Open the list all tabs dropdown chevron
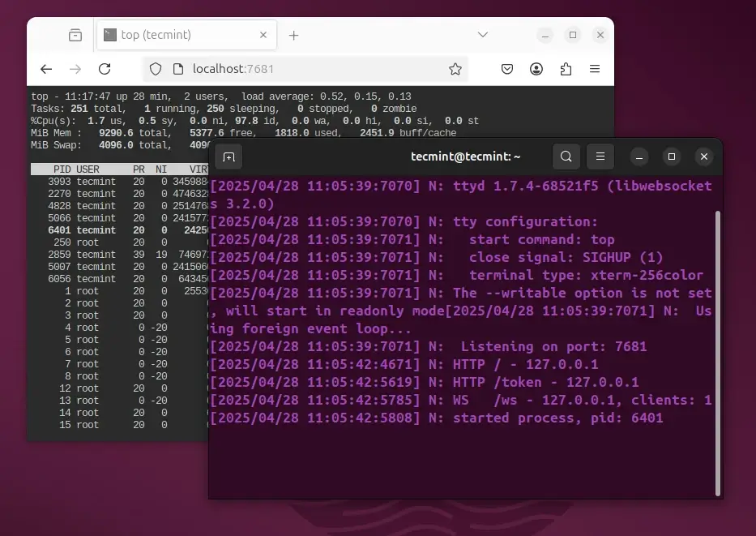 coord(483,35)
